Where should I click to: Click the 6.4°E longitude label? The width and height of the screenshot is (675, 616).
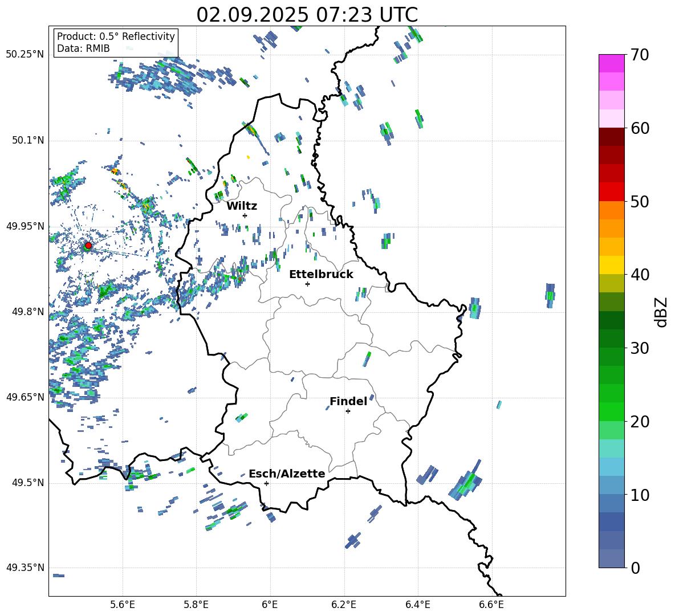[x=417, y=605]
